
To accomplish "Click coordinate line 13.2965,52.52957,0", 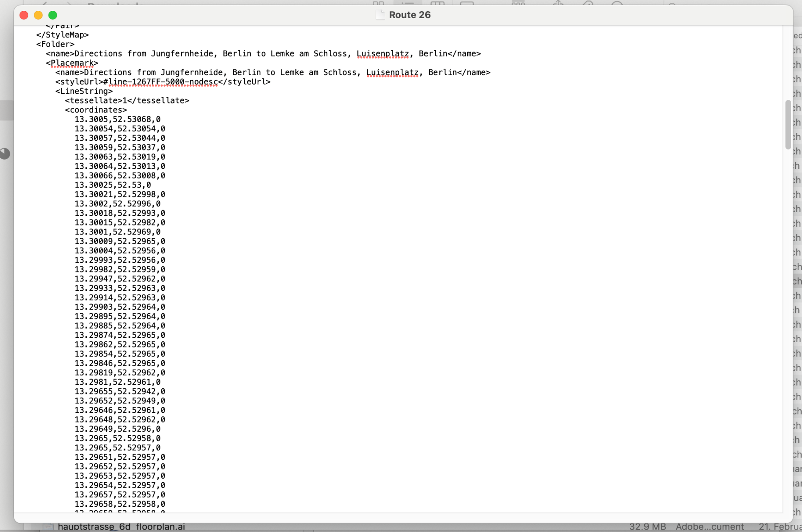I will 118,448.
